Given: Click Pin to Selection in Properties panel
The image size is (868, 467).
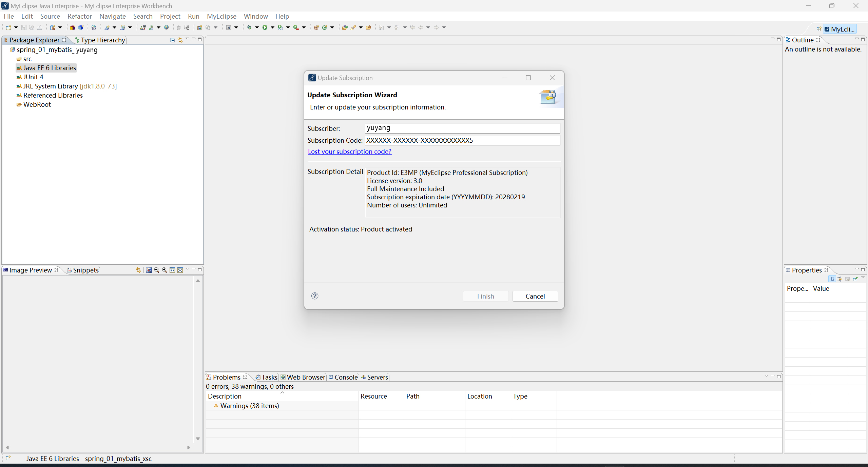Looking at the screenshot, I should [855, 279].
